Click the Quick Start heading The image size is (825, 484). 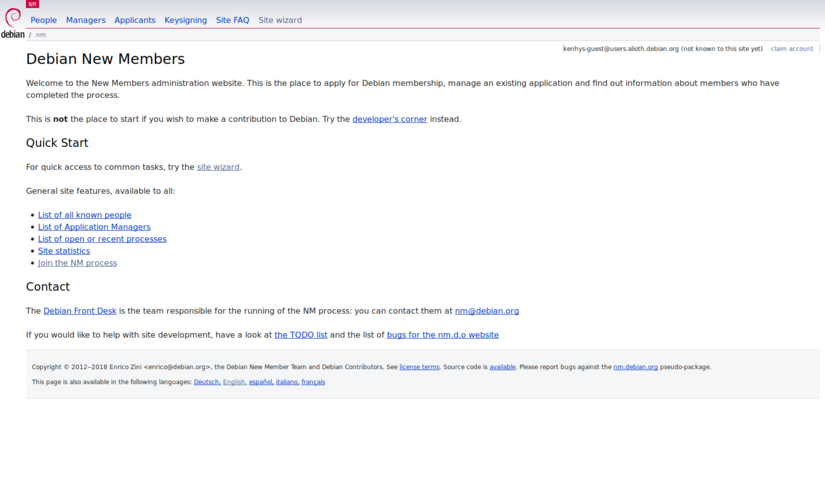pyautogui.click(x=57, y=143)
